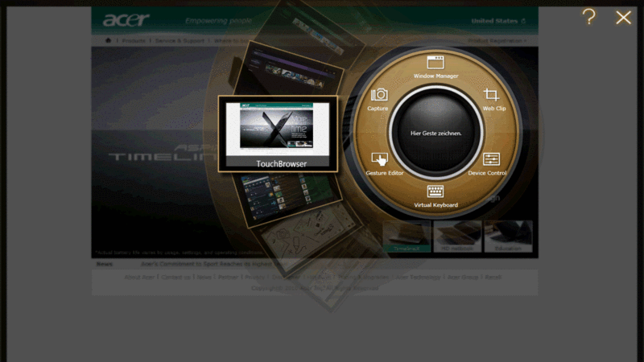
Task: Select the HD netbook thumbnail
Action: [x=457, y=237]
